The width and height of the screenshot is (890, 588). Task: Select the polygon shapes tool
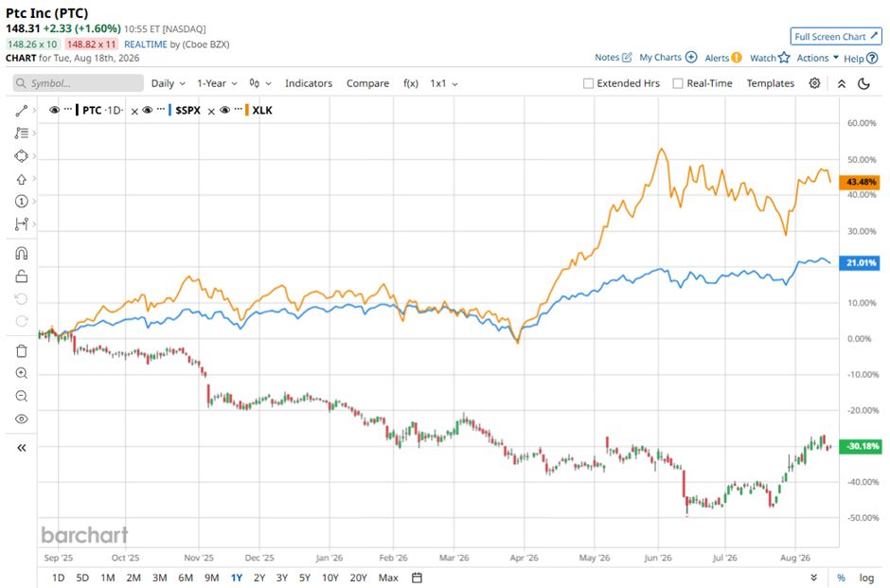[22, 155]
